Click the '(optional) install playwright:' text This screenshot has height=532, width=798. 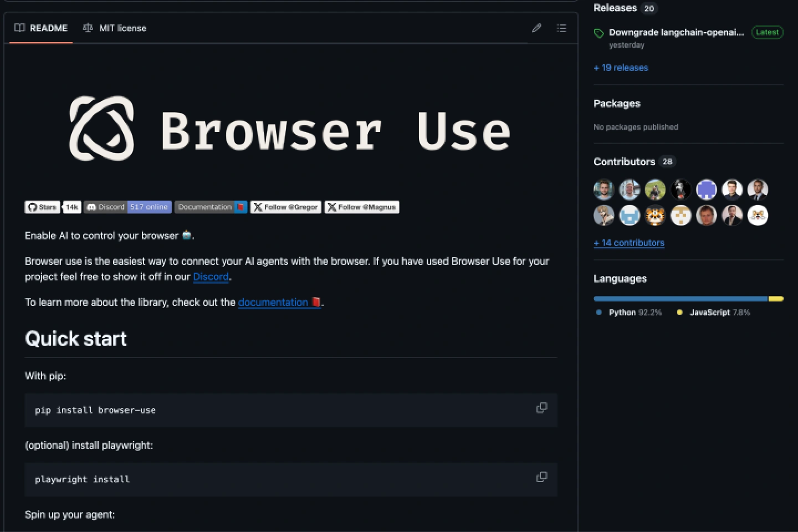point(89,445)
